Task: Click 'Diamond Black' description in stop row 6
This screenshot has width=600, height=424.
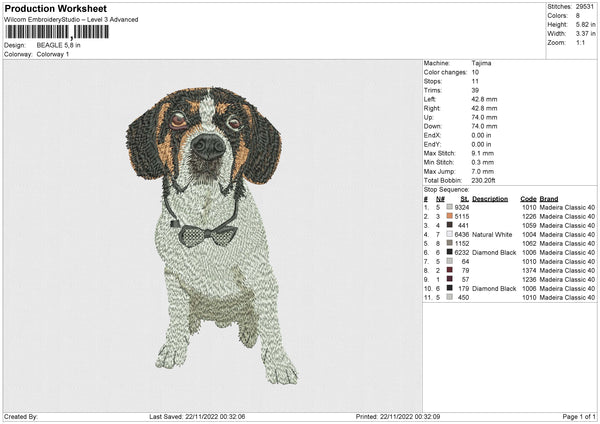Action: coord(494,253)
